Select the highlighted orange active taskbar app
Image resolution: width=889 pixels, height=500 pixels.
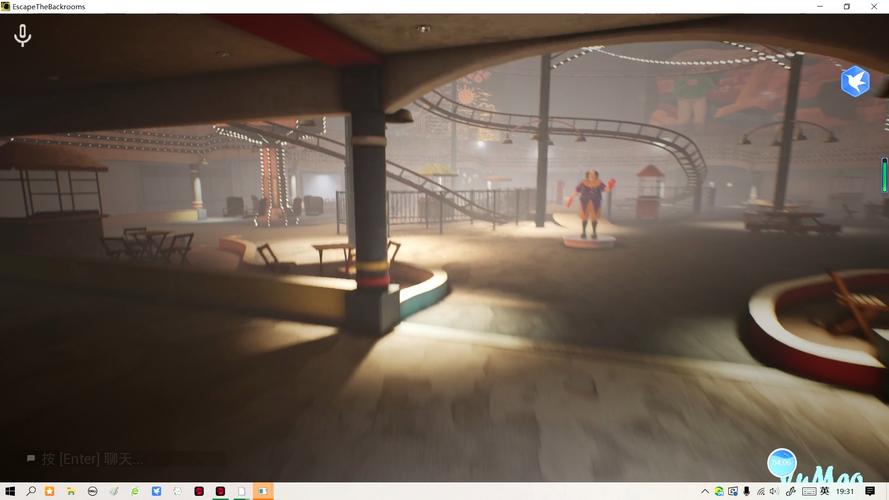pos(263,491)
